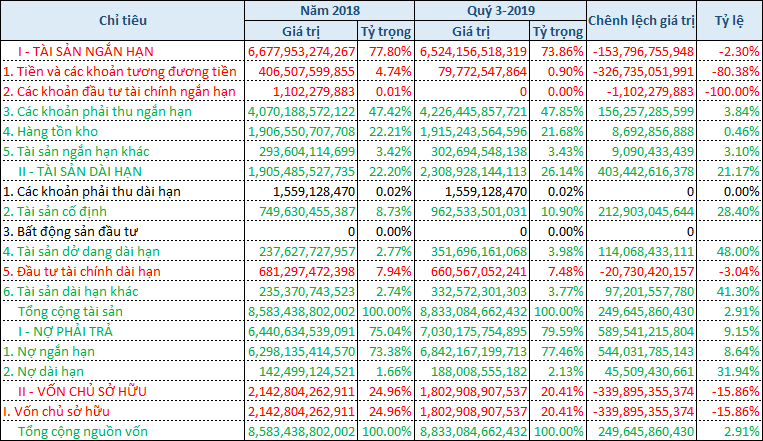The height and width of the screenshot is (441, 763).
Task: Click the row label 'I - TÀI SẢN NGẮN HẠN'
Action: [86, 52]
